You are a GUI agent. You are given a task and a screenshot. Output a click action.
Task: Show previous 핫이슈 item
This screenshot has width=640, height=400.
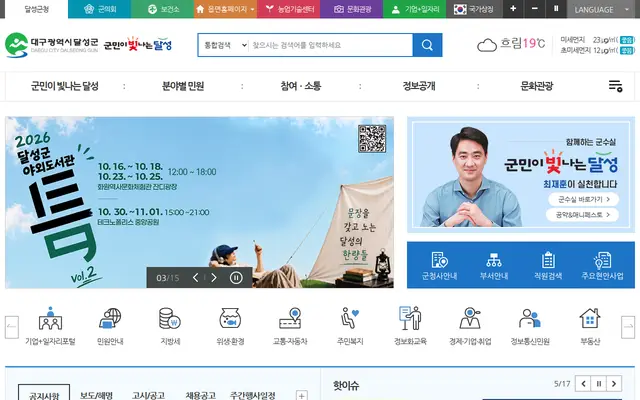pyautogui.click(x=583, y=384)
